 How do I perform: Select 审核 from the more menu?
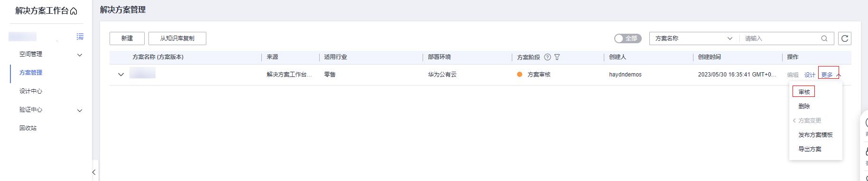(x=804, y=92)
